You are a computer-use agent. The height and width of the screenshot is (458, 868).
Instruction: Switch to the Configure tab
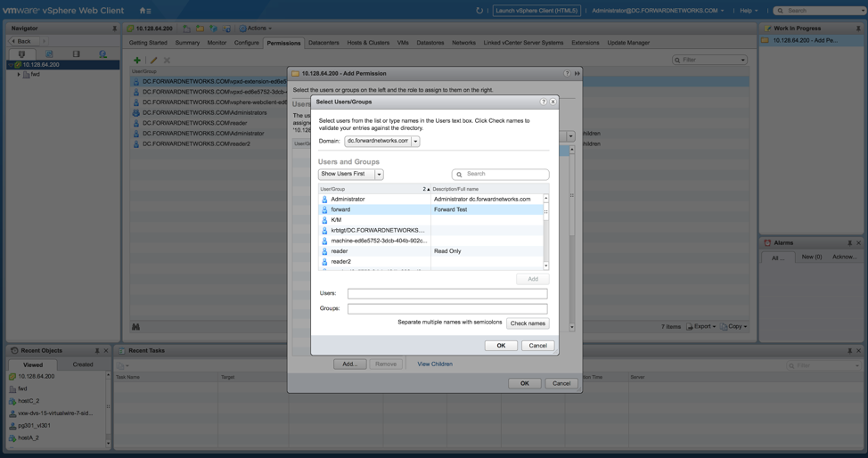[246, 43]
